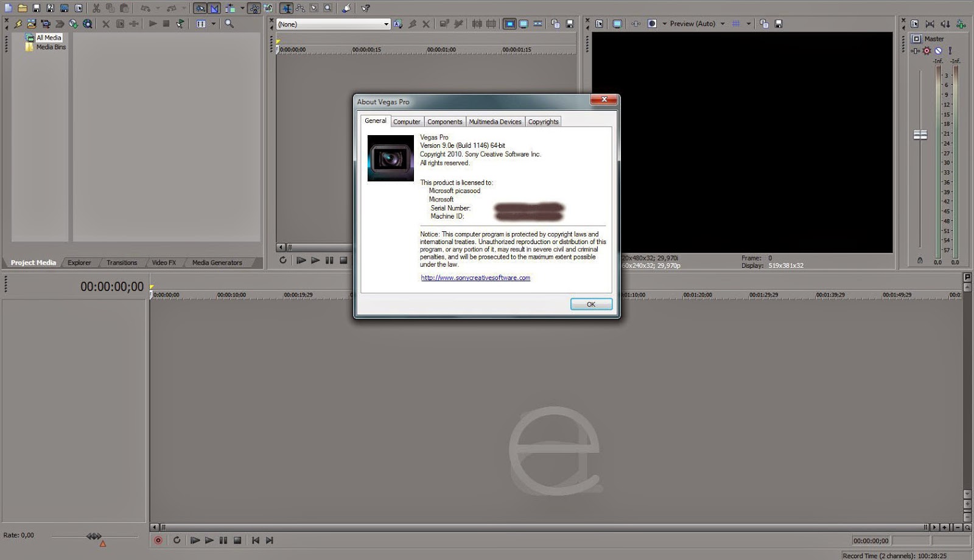The width and height of the screenshot is (974, 560).
Task: Save Video Preview snapshot to file
Action: [779, 24]
